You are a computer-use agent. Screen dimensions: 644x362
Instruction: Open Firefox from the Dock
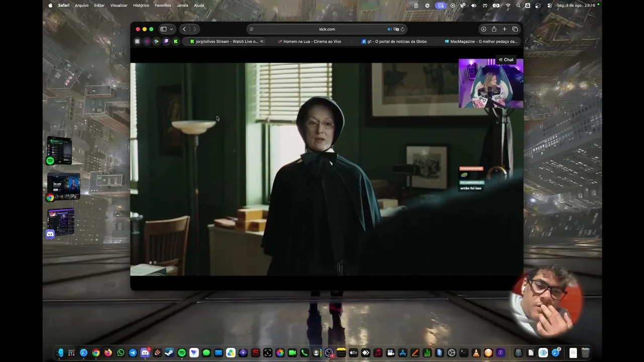(x=108, y=353)
